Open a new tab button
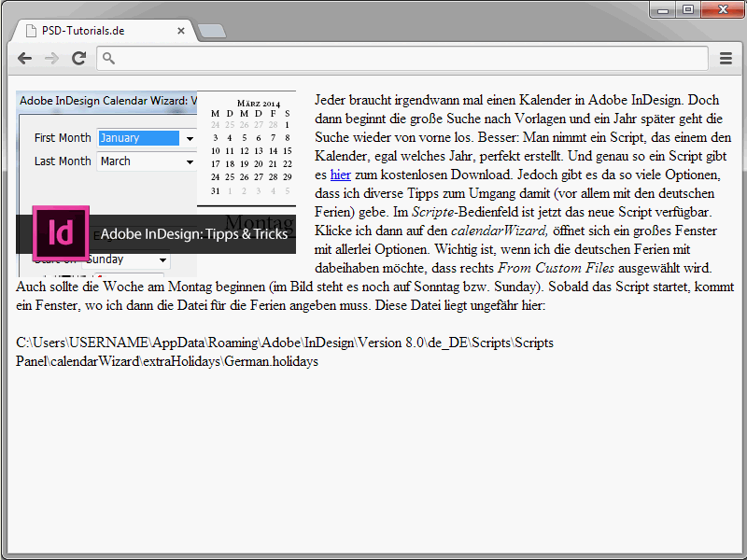 pyautogui.click(x=212, y=31)
